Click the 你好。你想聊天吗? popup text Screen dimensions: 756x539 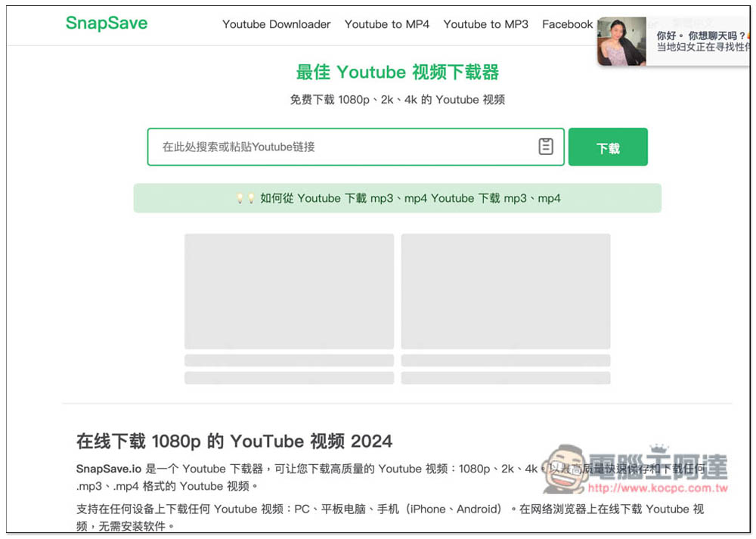702,36
